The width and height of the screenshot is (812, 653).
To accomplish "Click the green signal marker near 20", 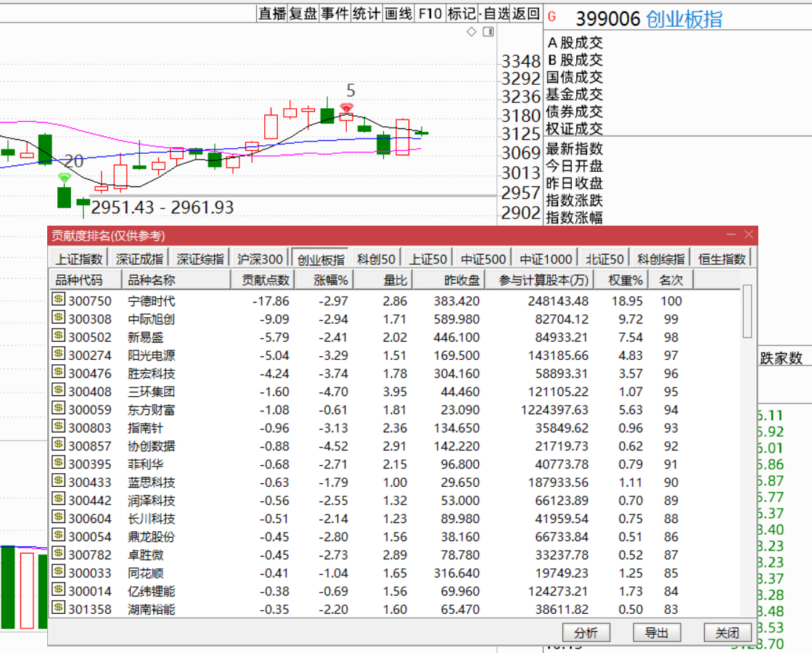I will [x=64, y=178].
